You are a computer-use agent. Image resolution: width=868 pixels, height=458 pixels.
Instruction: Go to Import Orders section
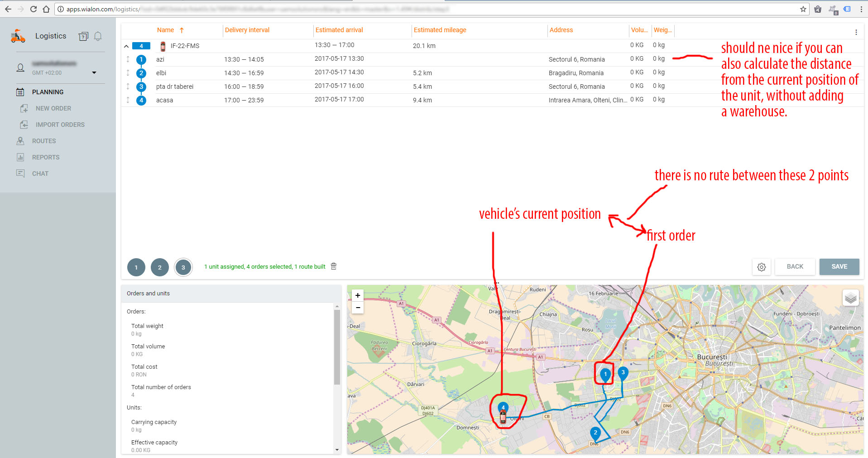(60, 125)
